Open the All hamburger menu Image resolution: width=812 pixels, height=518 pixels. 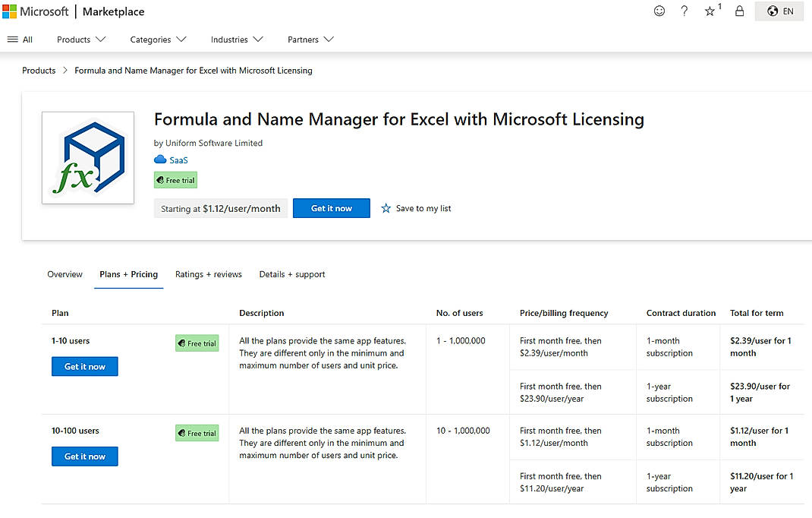pos(20,39)
